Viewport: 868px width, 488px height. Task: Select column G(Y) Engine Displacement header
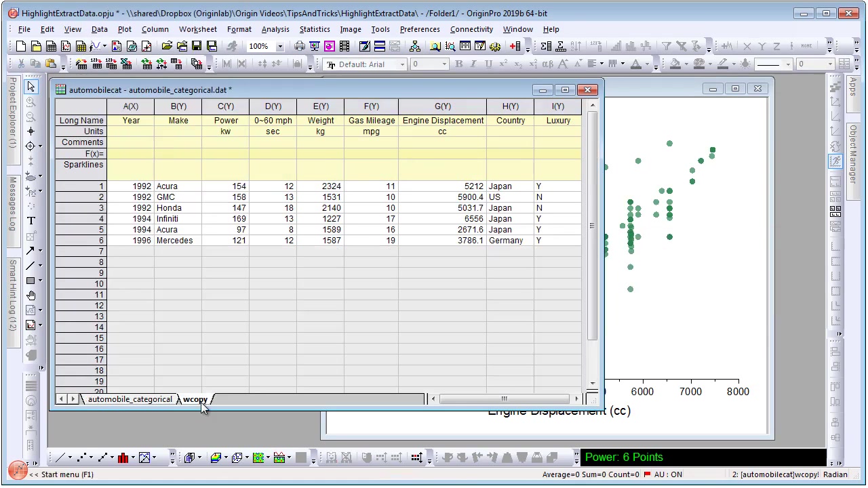pyautogui.click(x=442, y=106)
